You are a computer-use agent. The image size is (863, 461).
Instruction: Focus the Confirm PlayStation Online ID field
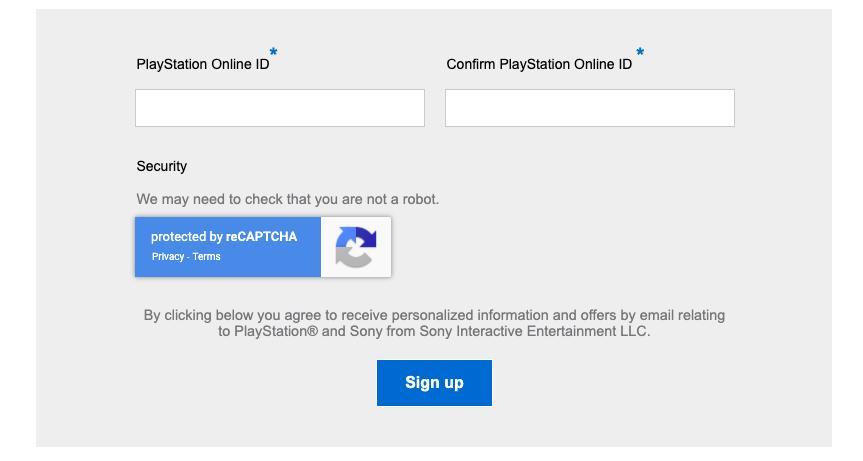(x=589, y=108)
